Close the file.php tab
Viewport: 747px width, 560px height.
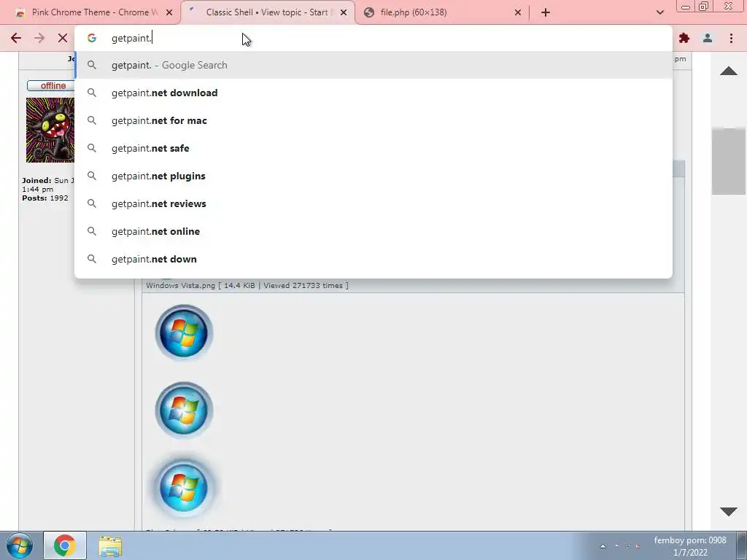click(x=518, y=12)
